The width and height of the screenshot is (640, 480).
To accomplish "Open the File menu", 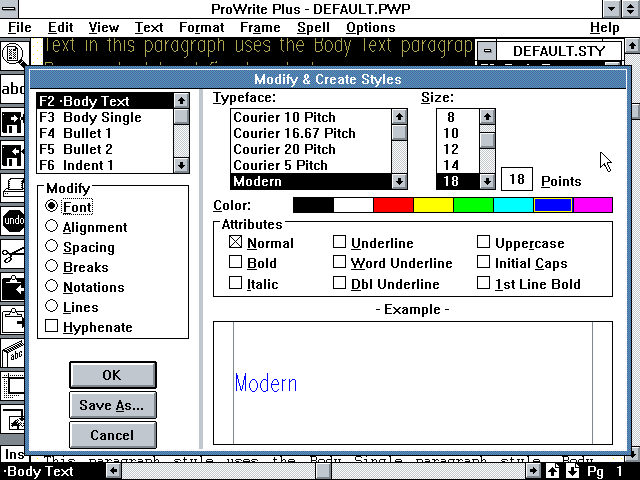I will [x=20, y=27].
